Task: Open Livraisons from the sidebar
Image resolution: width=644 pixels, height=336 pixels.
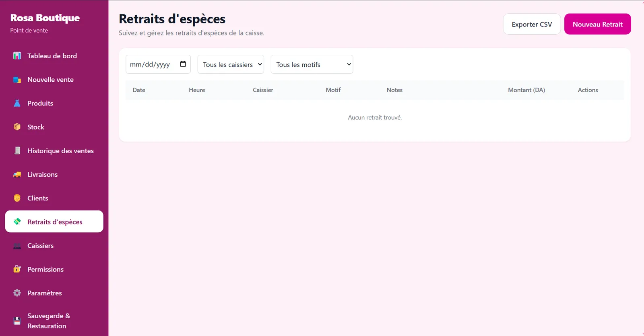Action: pyautogui.click(x=54, y=175)
